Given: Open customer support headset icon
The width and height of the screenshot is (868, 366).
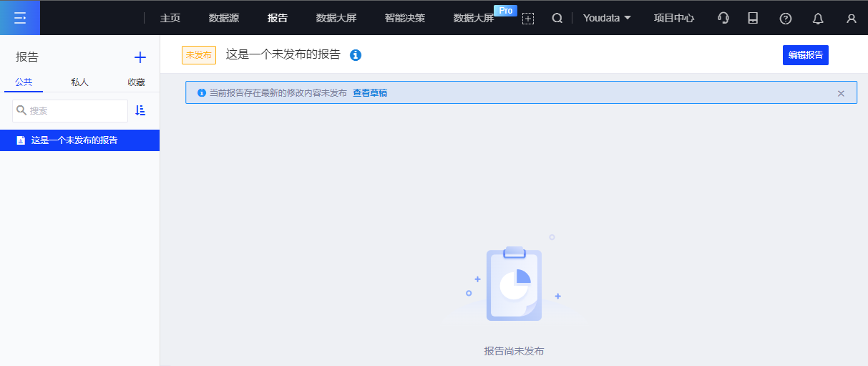Looking at the screenshot, I should 723,18.
